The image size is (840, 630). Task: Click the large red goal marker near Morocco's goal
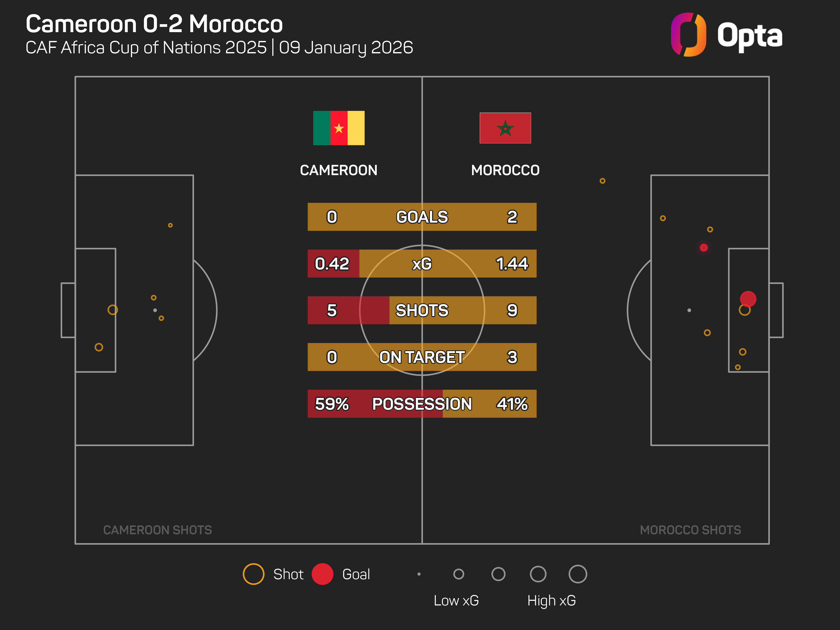[748, 299]
